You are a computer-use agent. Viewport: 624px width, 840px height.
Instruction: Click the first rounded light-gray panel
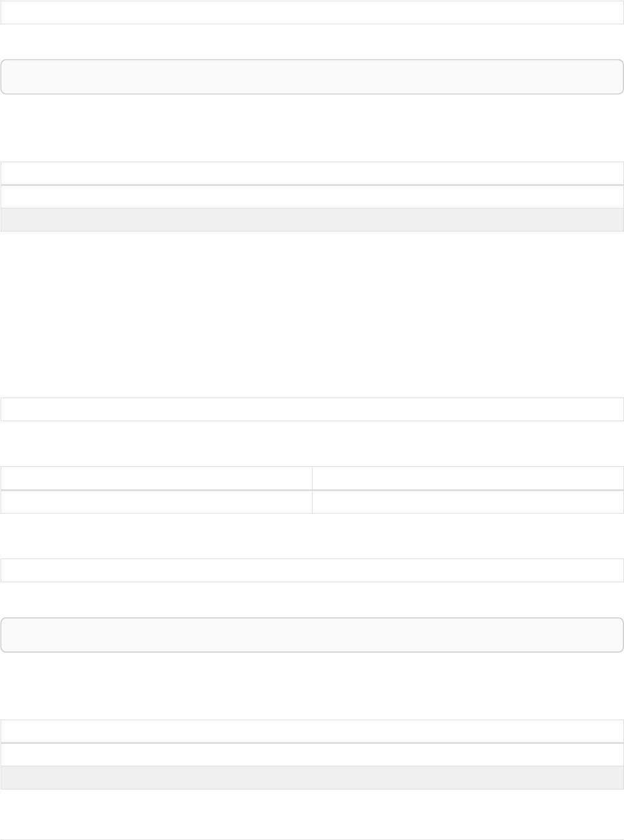point(312,77)
